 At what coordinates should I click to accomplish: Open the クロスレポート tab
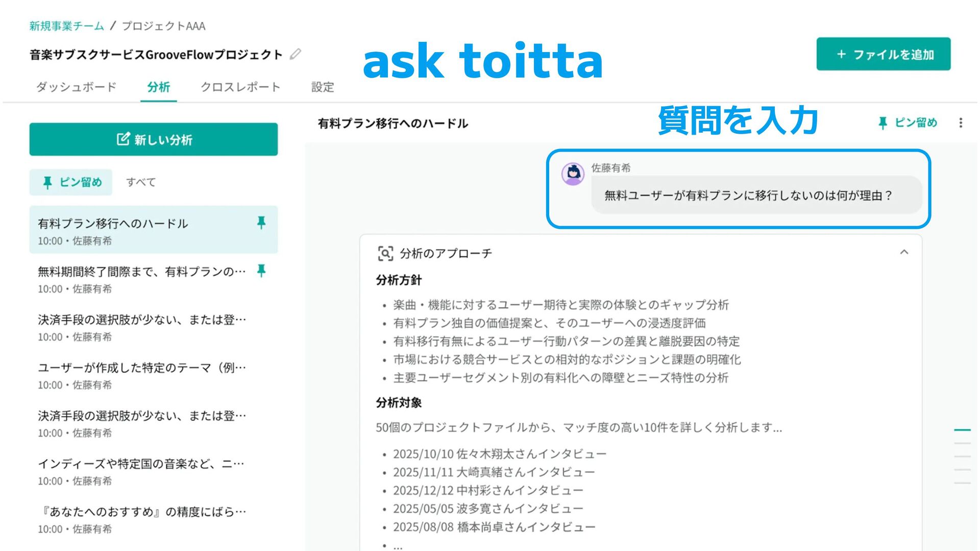click(x=240, y=87)
